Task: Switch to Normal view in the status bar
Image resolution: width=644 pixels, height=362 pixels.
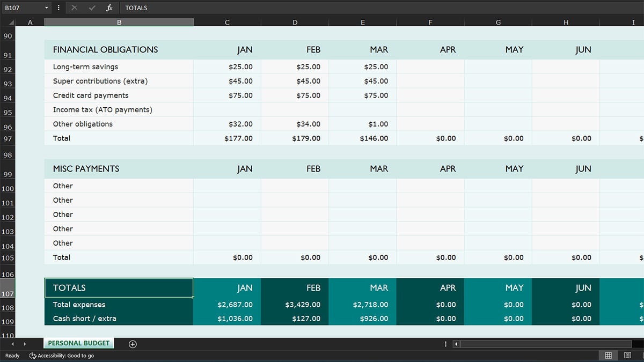Action: 610,355
